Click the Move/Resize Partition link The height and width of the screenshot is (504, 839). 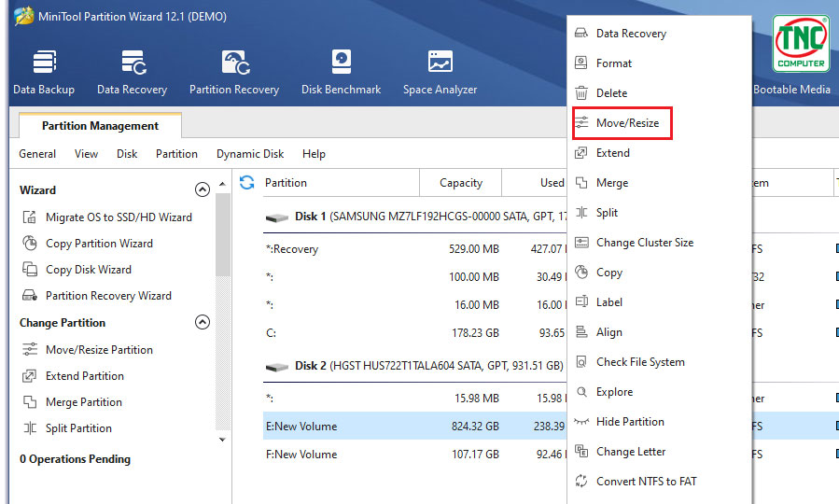(99, 350)
